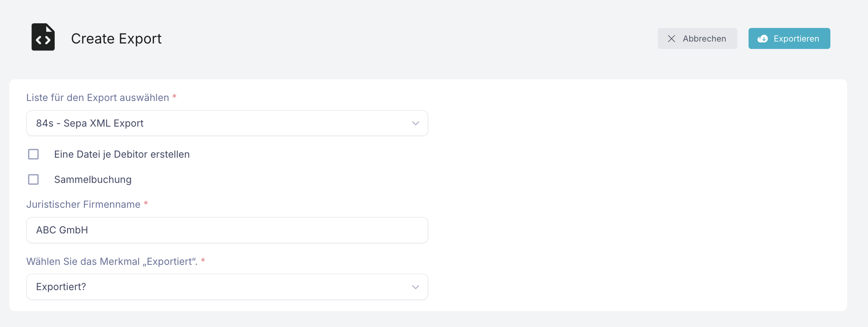The width and height of the screenshot is (868, 327).
Task: Click the Sammelbuchung label text
Action: click(x=93, y=179)
